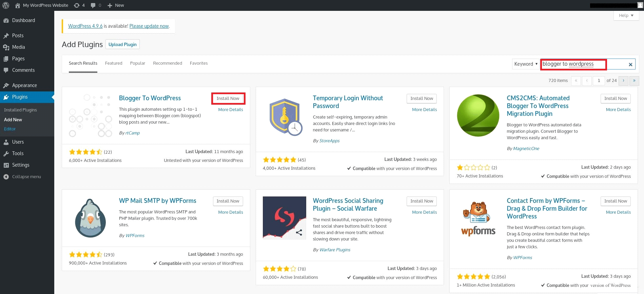644x294 pixels.
Task: Click the comments bubble in admin bar
Action: [96, 5]
